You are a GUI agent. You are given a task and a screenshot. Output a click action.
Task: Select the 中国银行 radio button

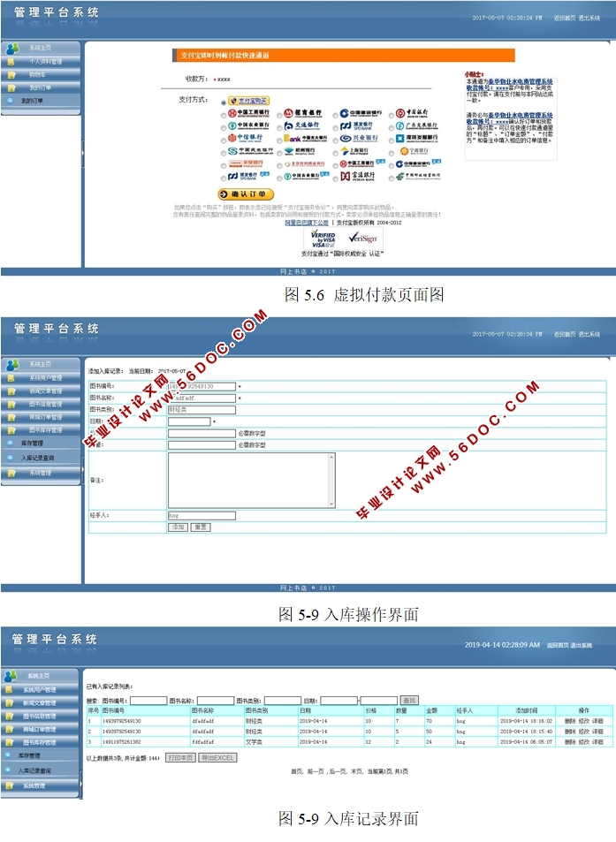[x=392, y=114]
